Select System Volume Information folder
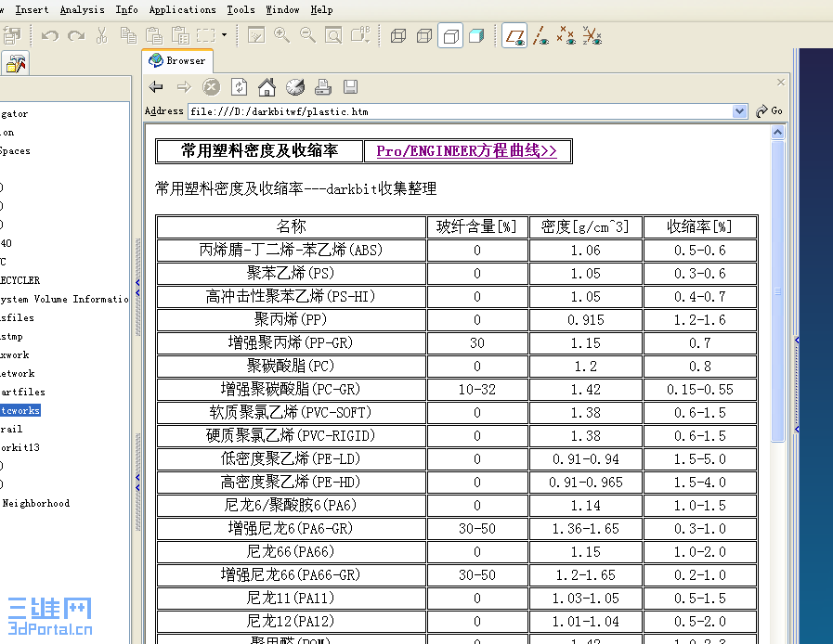The image size is (833, 644). click(x=64, y=299)
